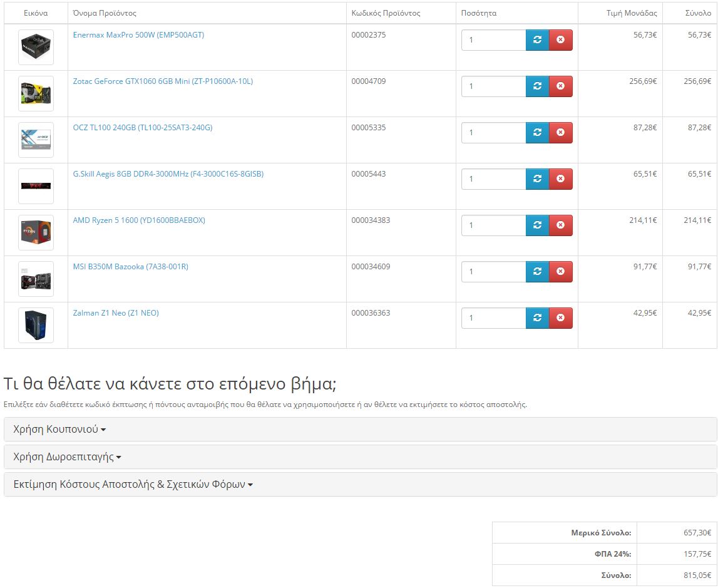Select the Μερικό Σύνολο value 657,30€
Screen dimensions: 718x588
point(697,533)
